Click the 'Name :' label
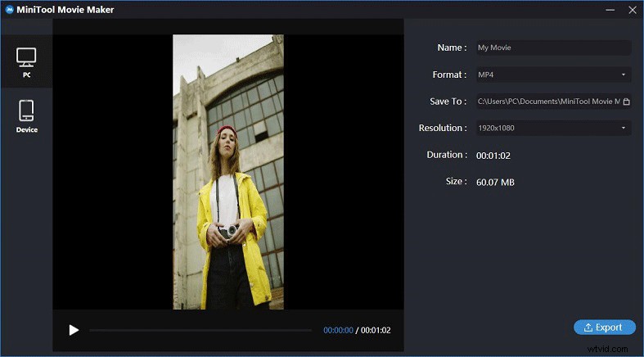Image resolution: width=644 pixels, height=357 pixels. (x=452, y=47)
